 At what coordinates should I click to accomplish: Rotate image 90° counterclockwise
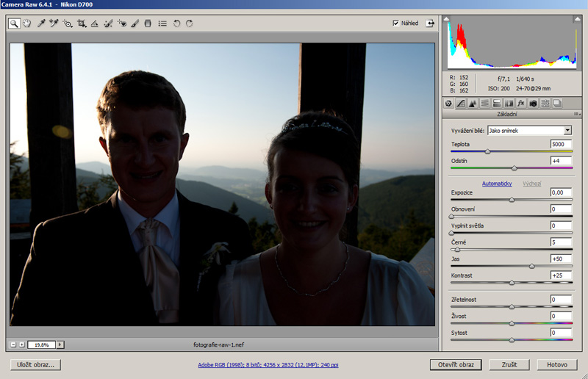(176, 24)
